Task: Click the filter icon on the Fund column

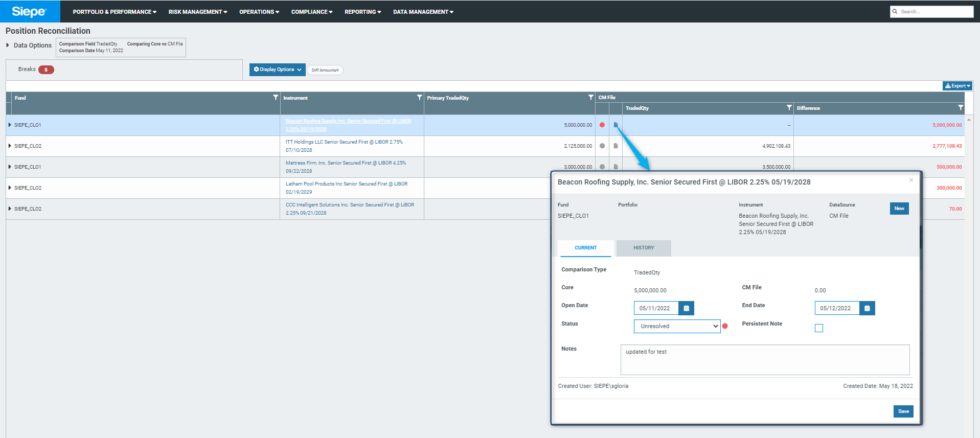Action: [x=275, y=98]
